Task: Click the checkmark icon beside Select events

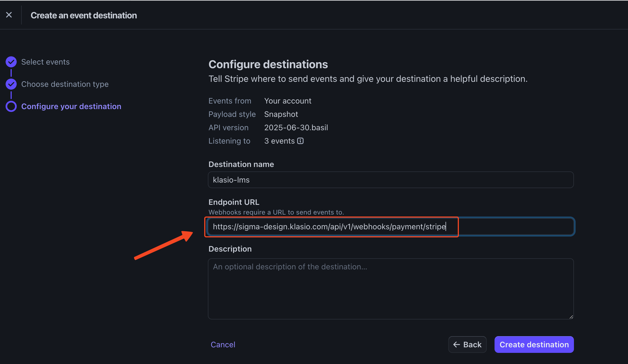Action: point(11,62)
